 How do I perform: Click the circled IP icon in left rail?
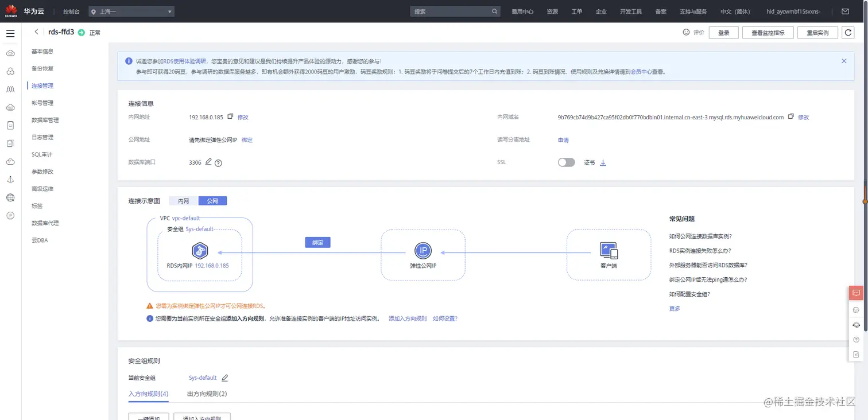coord(10,215)
